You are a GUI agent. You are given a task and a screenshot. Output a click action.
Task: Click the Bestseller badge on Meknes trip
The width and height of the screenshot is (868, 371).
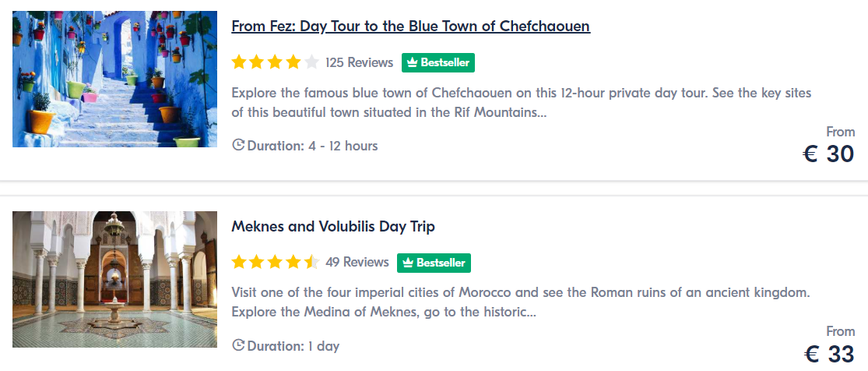434,263
